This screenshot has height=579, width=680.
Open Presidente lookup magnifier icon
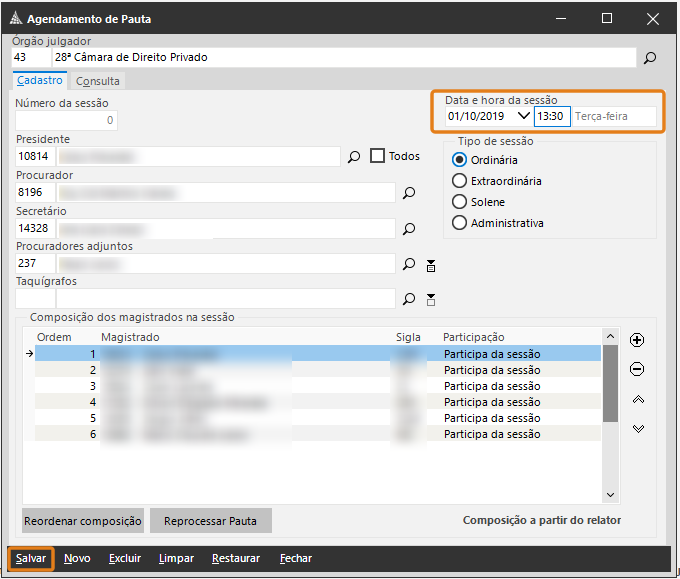[x=353, y=156]
